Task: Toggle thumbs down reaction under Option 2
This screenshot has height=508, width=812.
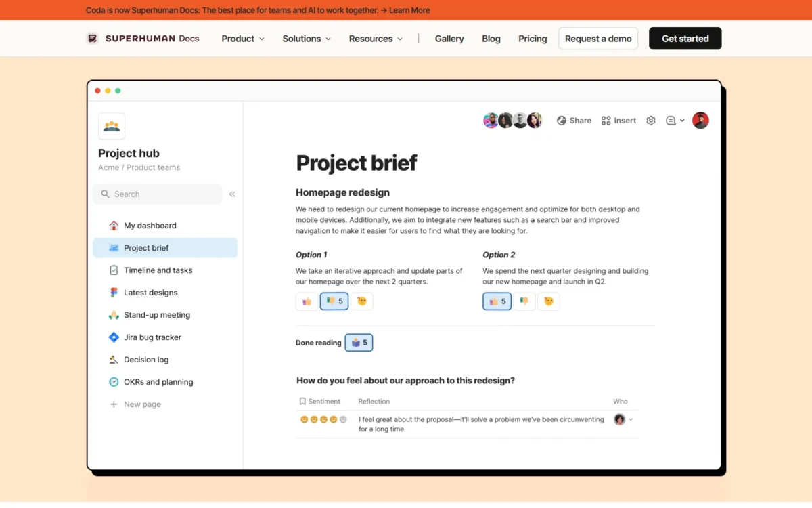Action: point(524,301)
